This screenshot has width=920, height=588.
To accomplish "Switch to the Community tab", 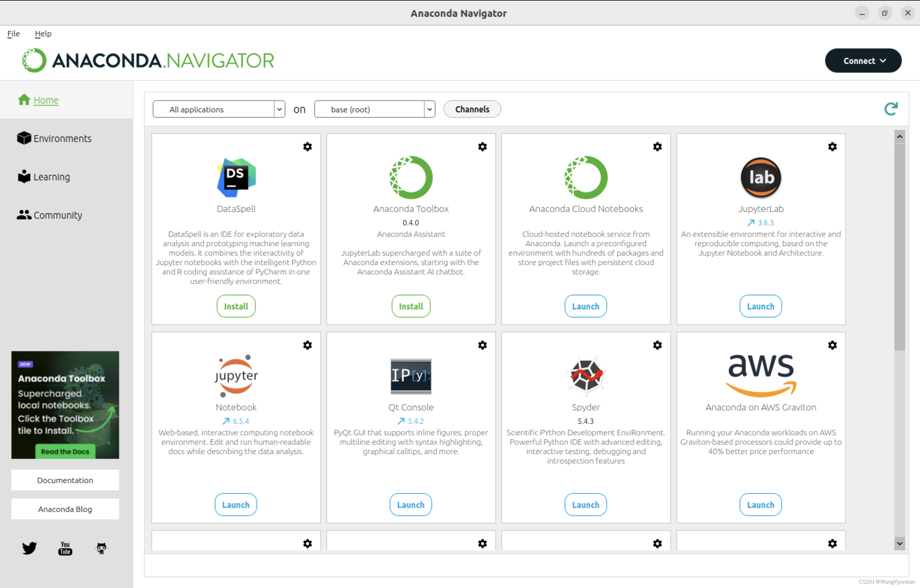I will point(58,215).
